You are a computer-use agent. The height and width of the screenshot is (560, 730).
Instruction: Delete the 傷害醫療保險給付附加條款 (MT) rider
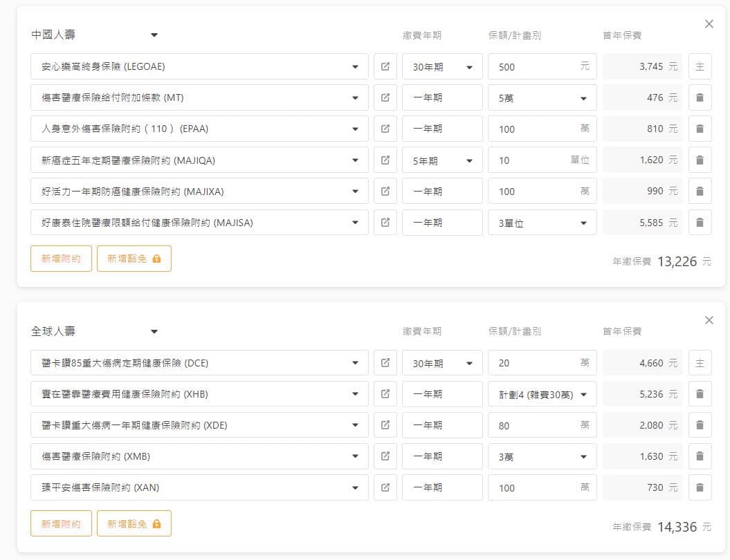(700, 98)
